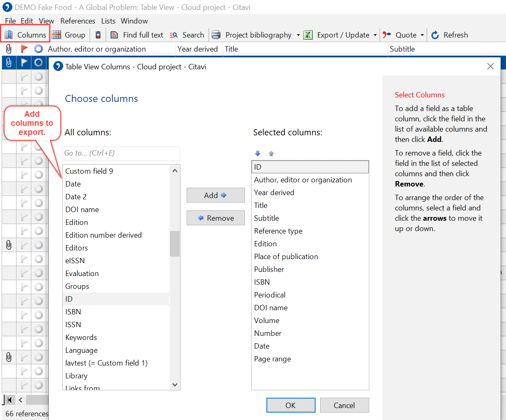Click the blue circle column header
This screenshot has width=506, height=420.
click(x=38, y=49)
